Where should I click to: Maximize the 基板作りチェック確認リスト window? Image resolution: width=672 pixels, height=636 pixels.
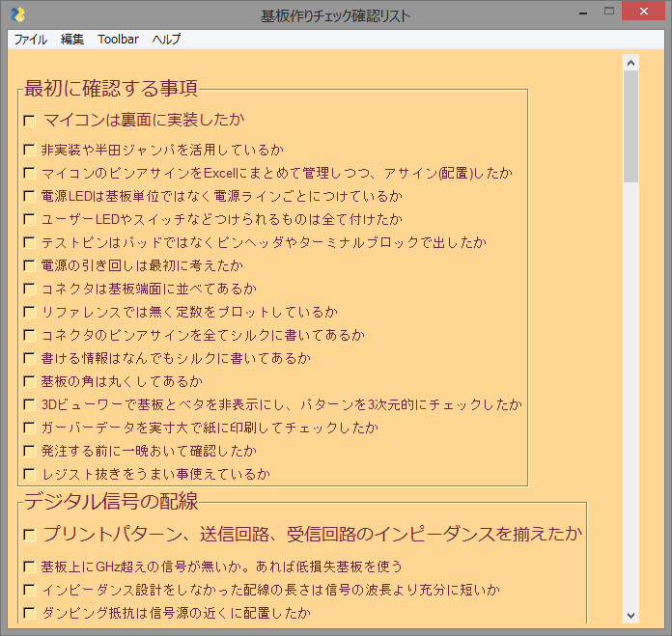pyautogui.click(x=609, y=12)
